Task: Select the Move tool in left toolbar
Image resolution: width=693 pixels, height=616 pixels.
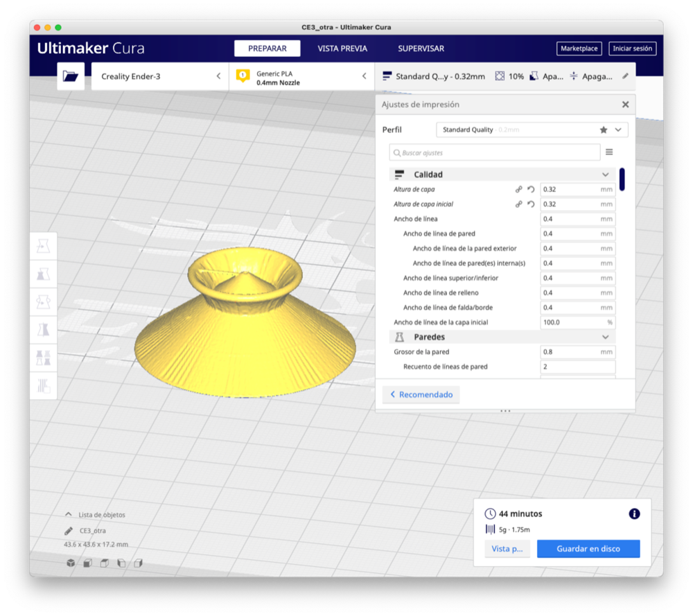Action: (x=43, y=246)
